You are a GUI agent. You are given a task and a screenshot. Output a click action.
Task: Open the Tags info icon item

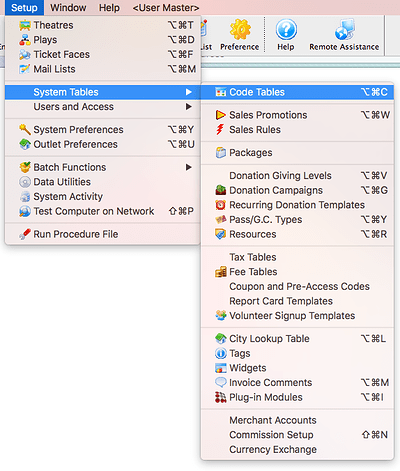pyautogui.click(x=220, y=353)
